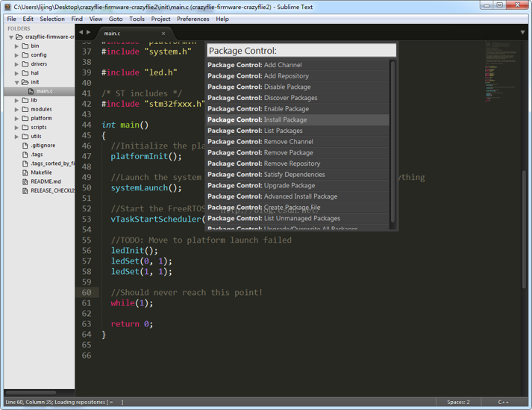Image resolution: width=532 pixels, height=410 pixels.
Task: Select Package Control: Upgrade Package
Action: [298, 185]
